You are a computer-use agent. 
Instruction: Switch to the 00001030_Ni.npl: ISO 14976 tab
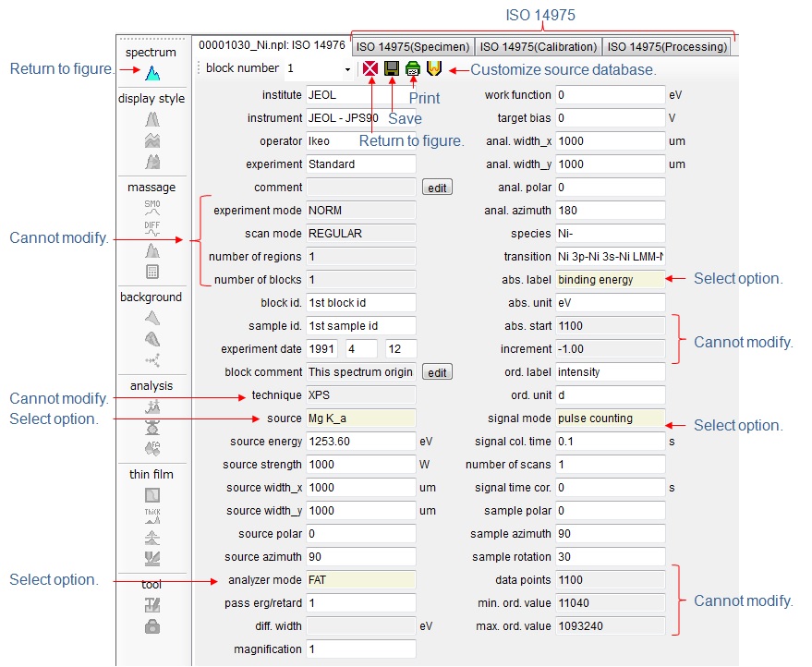pyautogui.click(x=272, y=45)
